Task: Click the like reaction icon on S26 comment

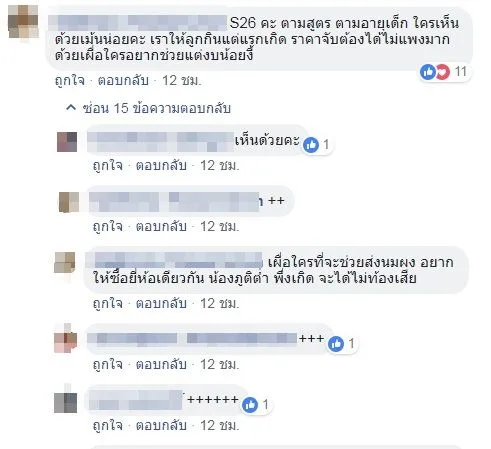Action: [428, 72]
